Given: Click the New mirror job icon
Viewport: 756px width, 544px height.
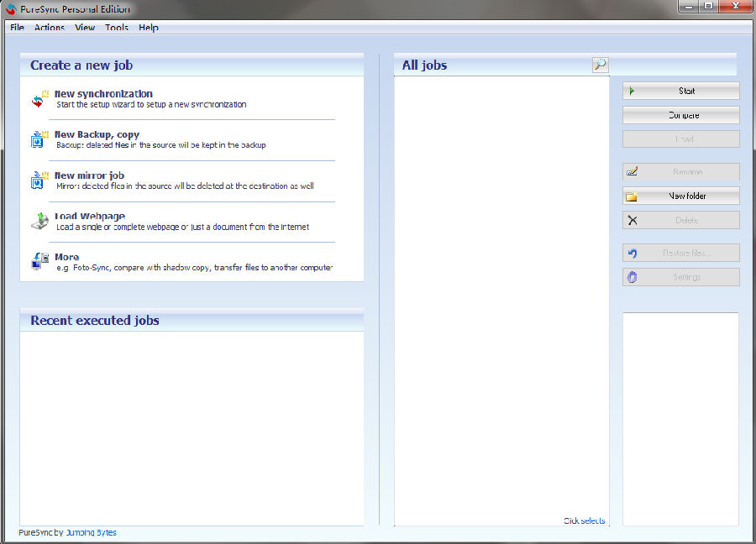Looking at the screenshot, I should point(39,180).
